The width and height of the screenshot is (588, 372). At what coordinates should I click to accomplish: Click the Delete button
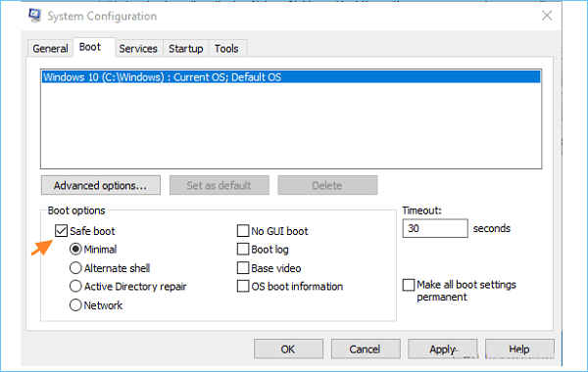[327, 185]
